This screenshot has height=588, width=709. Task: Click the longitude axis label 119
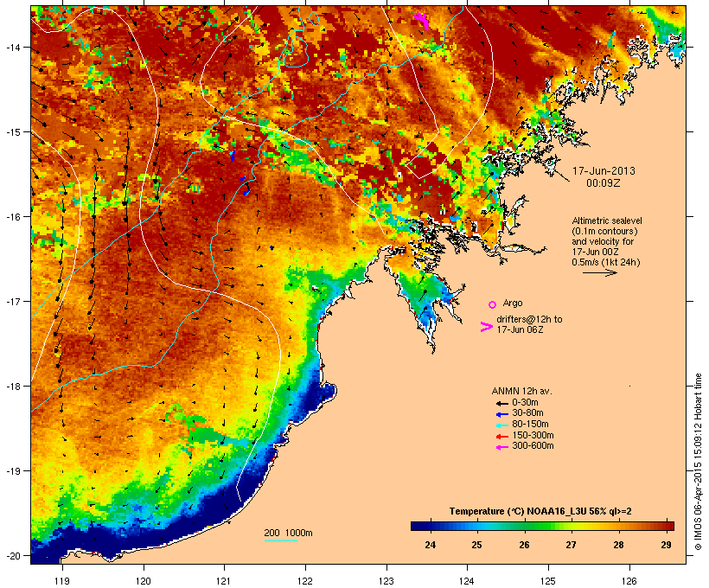coord(62,581)
